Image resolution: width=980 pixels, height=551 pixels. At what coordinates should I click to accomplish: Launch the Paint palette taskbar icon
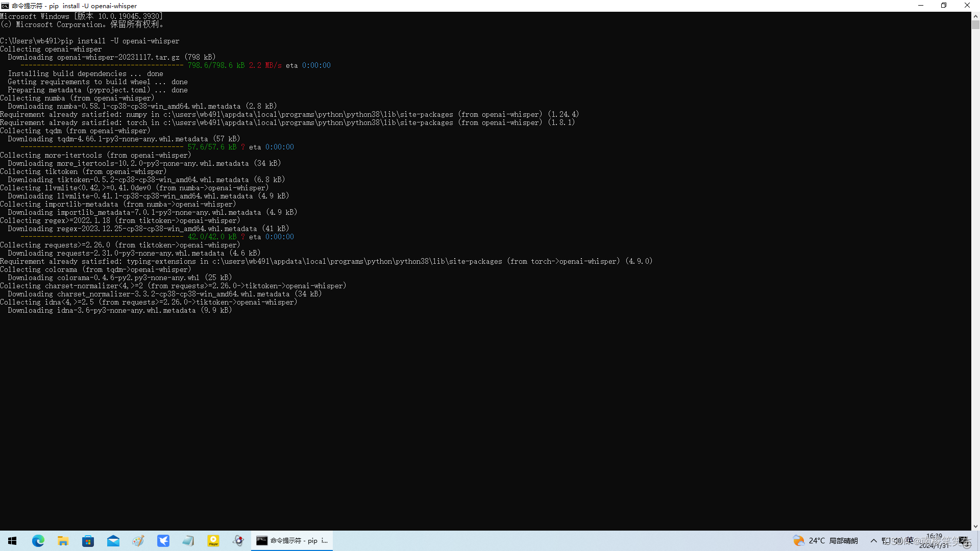point(138,541)
